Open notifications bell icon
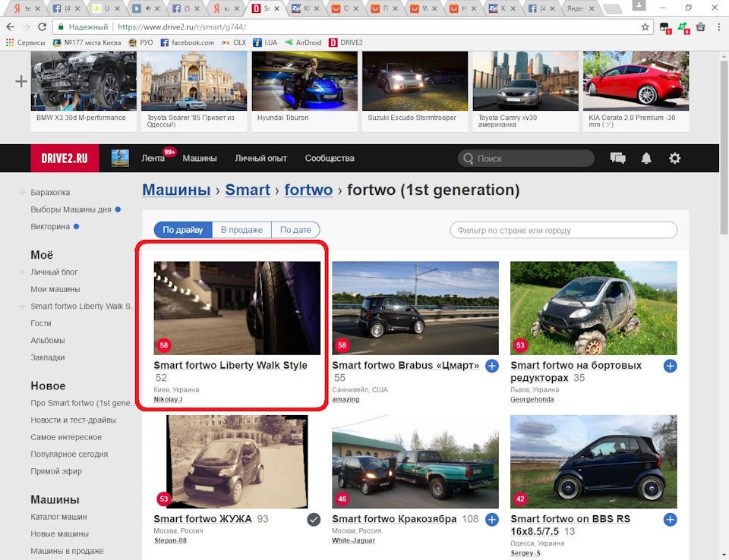 click(x=646, y=159)
